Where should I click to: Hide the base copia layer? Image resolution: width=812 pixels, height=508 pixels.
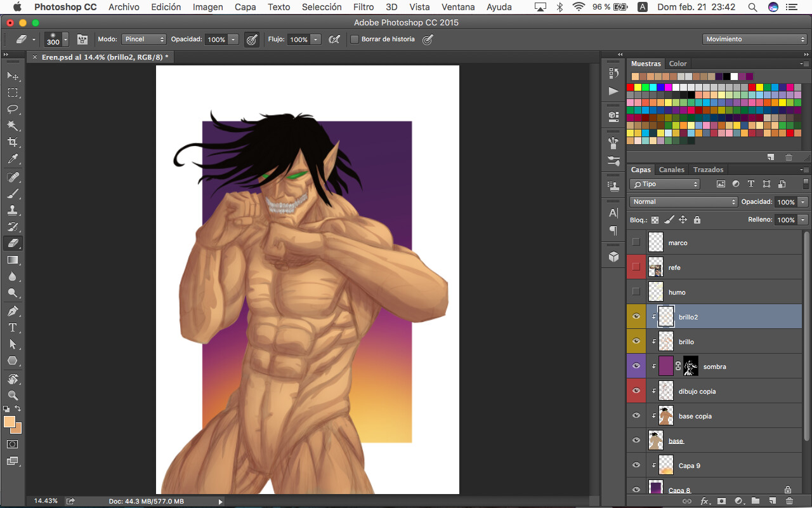click(636, 416)
